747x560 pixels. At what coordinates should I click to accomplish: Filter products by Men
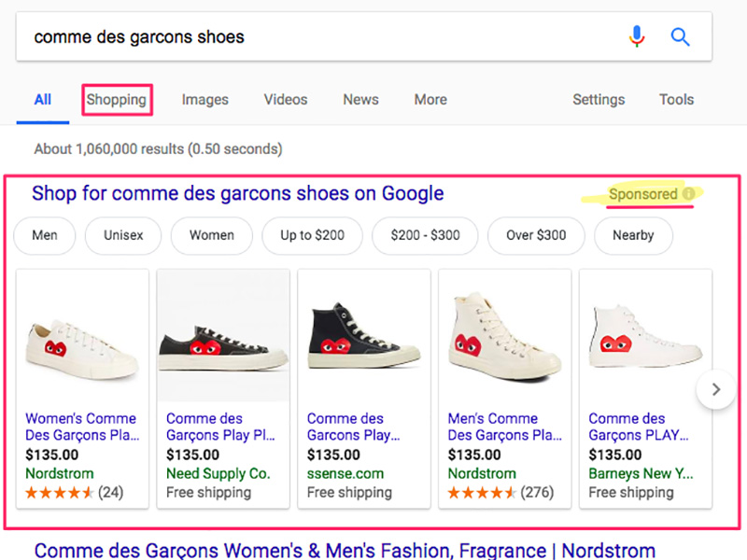click(x=45, y=235)
